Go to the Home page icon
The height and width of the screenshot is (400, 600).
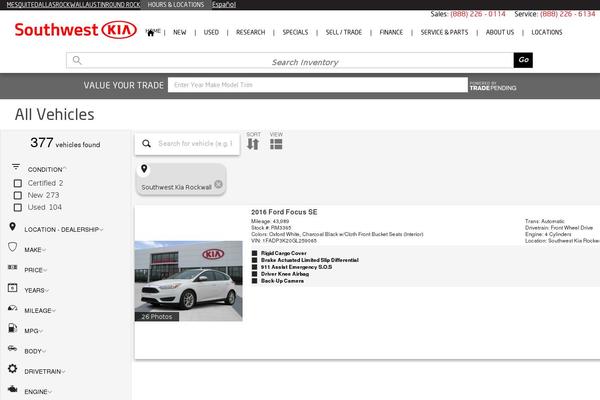pos(151,33)
